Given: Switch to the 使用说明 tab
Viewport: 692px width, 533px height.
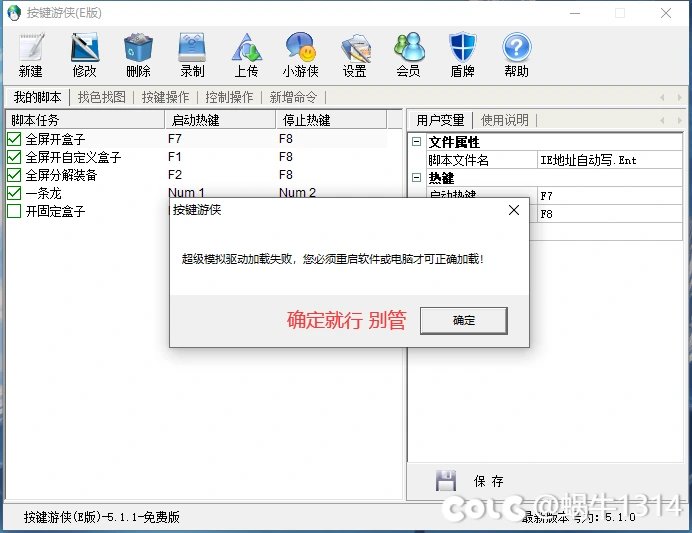Looking at the screenshot, I should coord(504,120).
